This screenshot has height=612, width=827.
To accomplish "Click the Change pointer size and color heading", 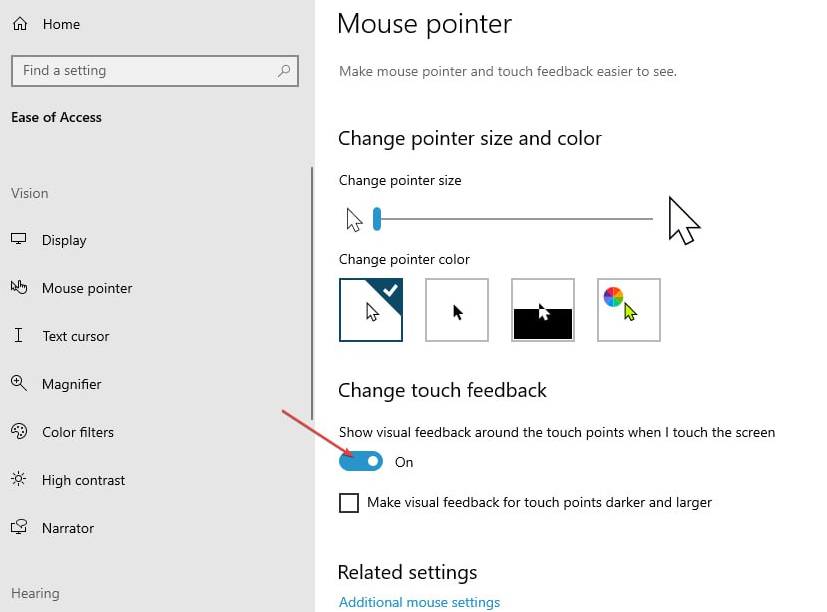I will (469, 138).
